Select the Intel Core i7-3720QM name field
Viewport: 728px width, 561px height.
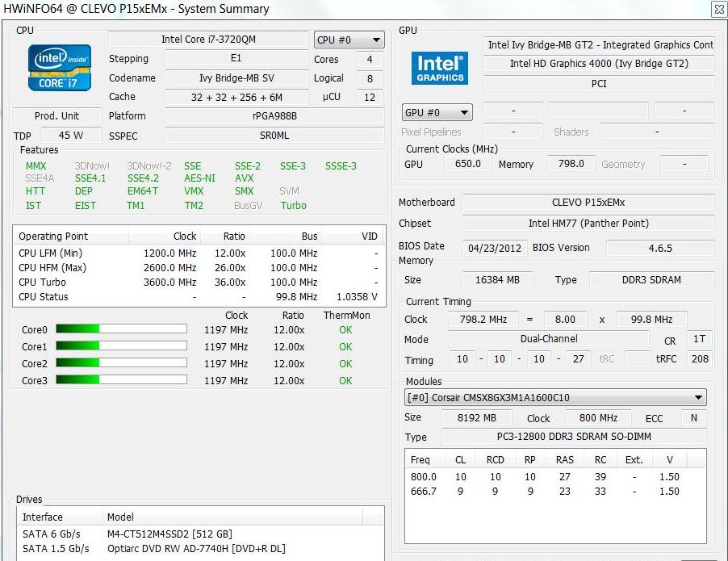[208, 40]
